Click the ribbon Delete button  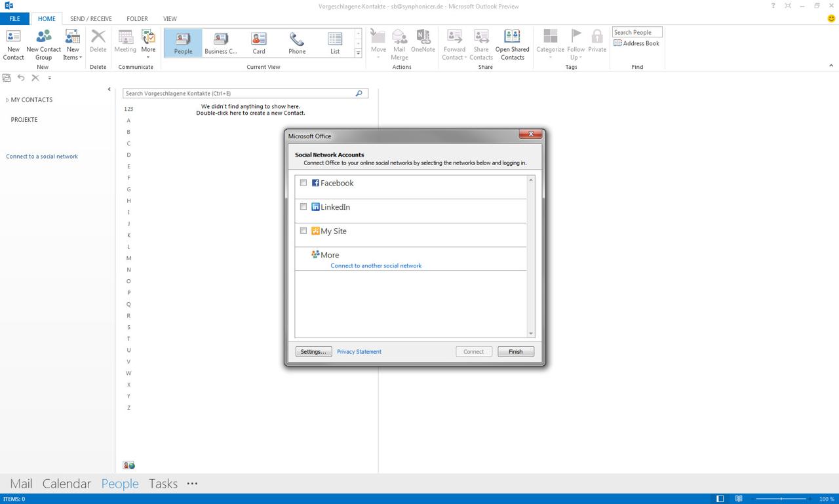(x=98, y=41)
